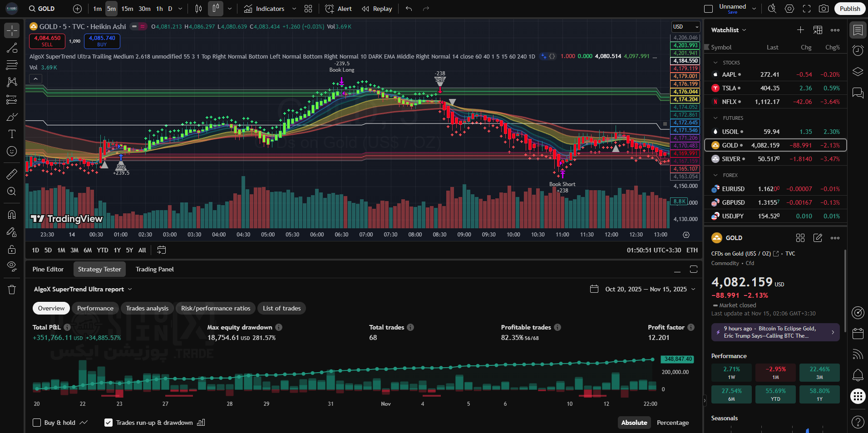The image size is (868, 433).
Task: Click the Replay button
Action: coord(377,9)
